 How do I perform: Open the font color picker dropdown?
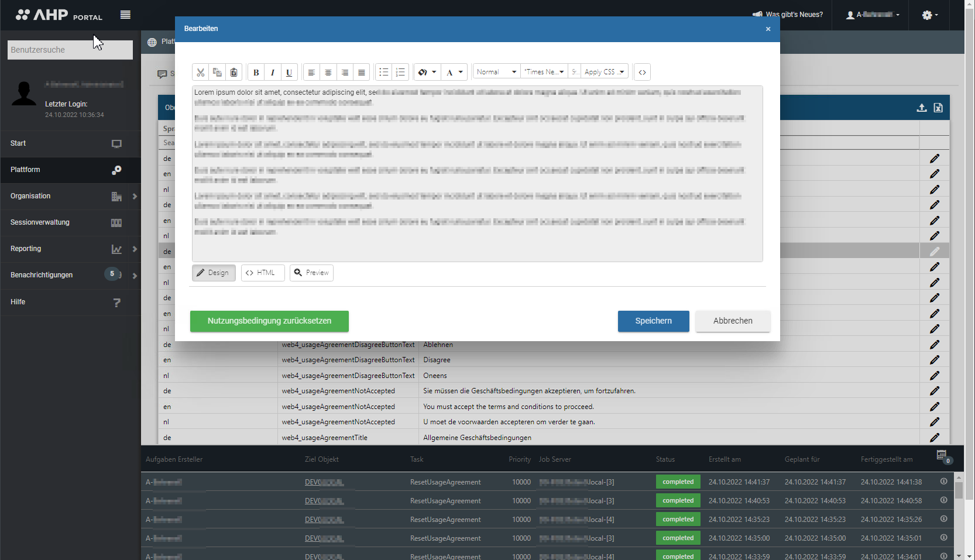[x=454, y=72]
